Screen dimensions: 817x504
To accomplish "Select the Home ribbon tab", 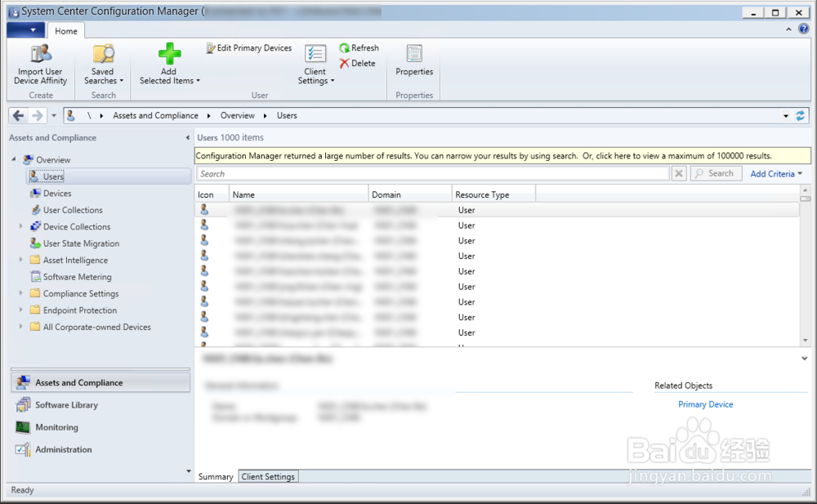I will tap(66, 31).
